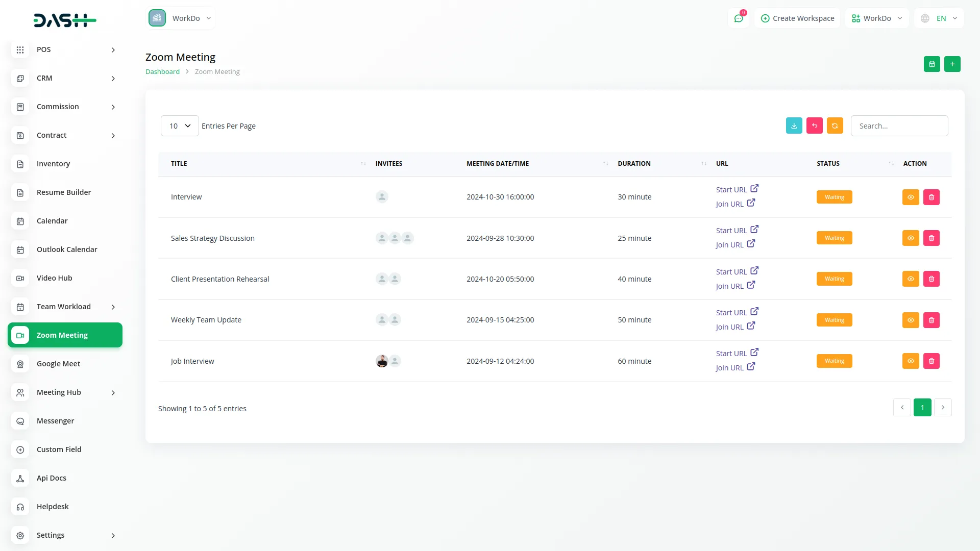Open the calendar view icon button

932,64
